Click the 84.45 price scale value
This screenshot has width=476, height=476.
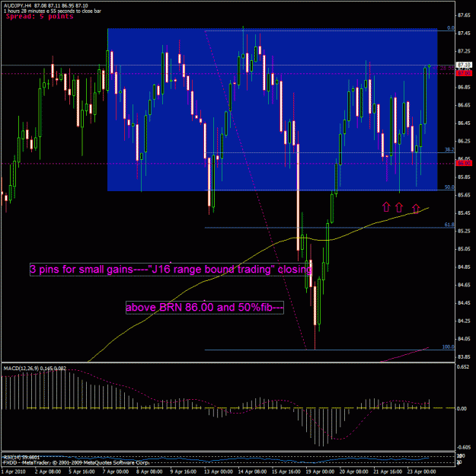pos(464,302)
